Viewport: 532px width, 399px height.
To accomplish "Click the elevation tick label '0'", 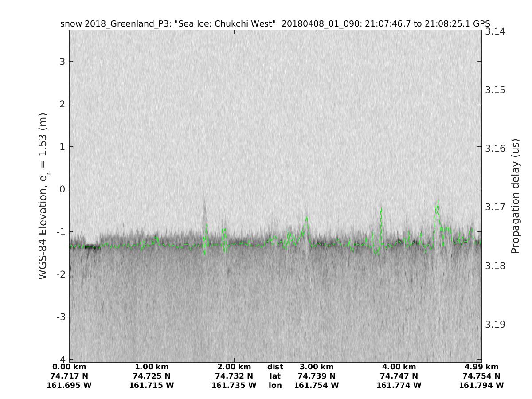I will pyautogui.click(x=63, y=189).
